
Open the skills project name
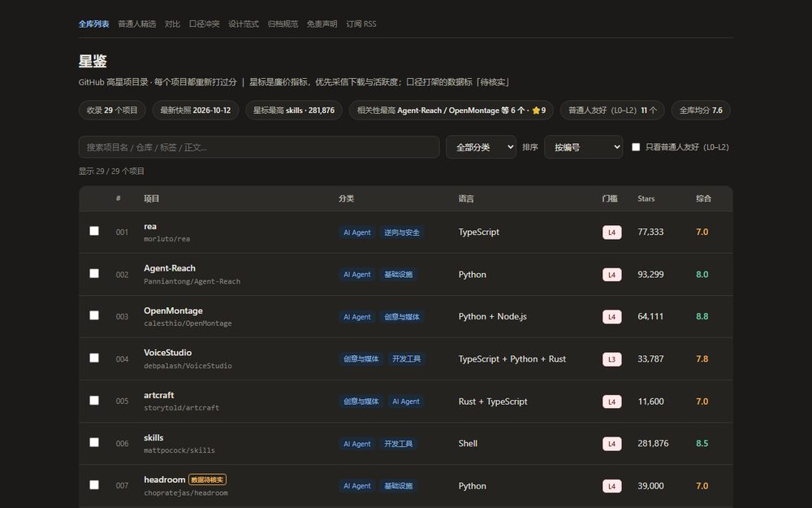point(153,438)
